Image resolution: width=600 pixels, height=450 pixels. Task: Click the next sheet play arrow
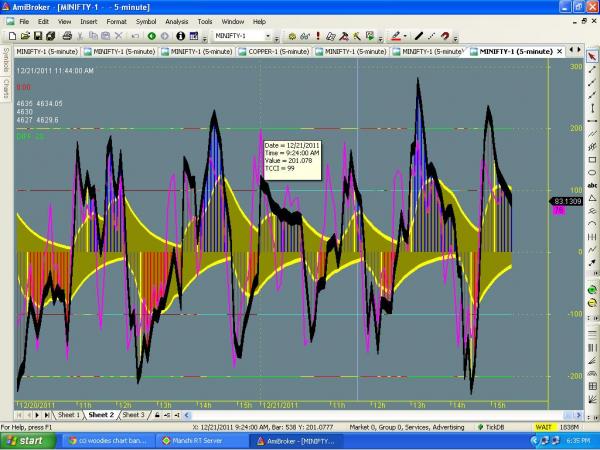(x=37, y=415)
